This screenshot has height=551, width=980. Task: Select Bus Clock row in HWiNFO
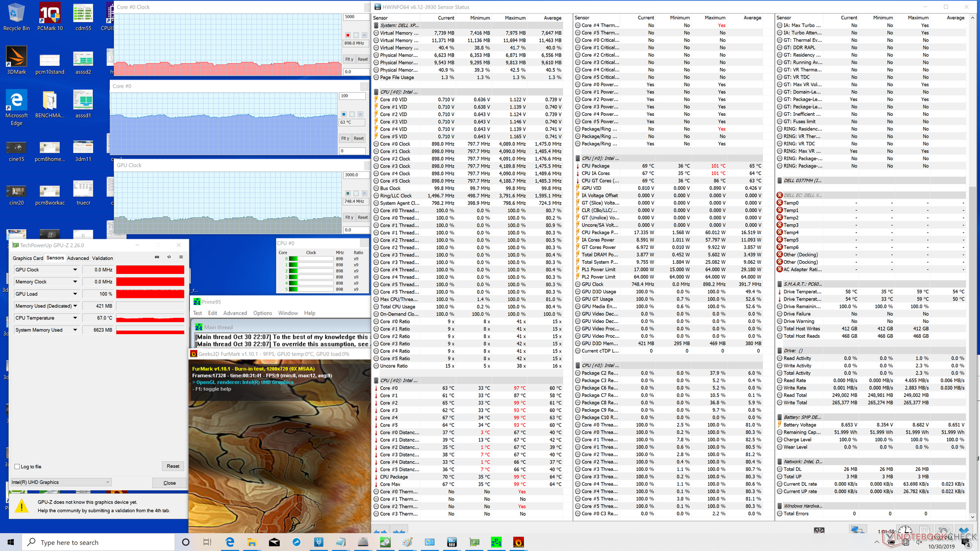point(468,188)
